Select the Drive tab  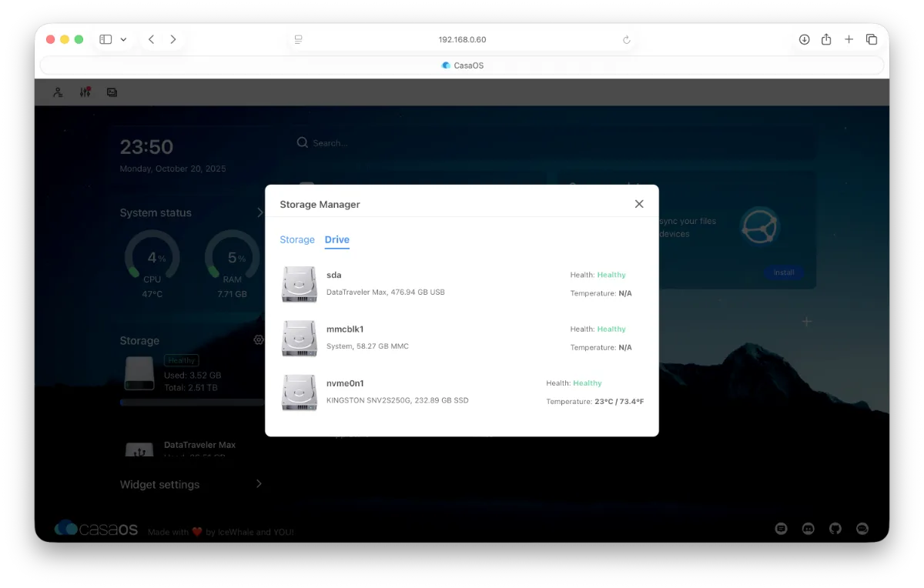point(336,240)
